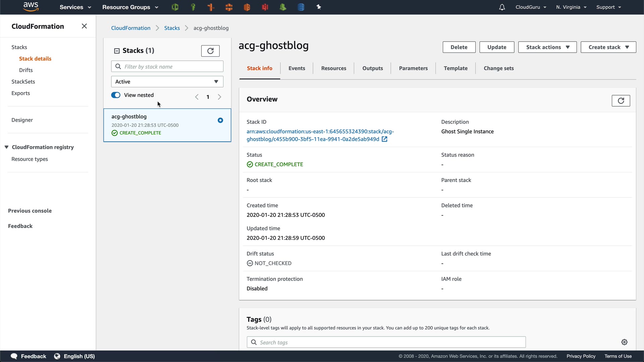This screenshot has width=644, height=362.
Task: Refresh the Overview panel
Action: click(x=621, y=101)
